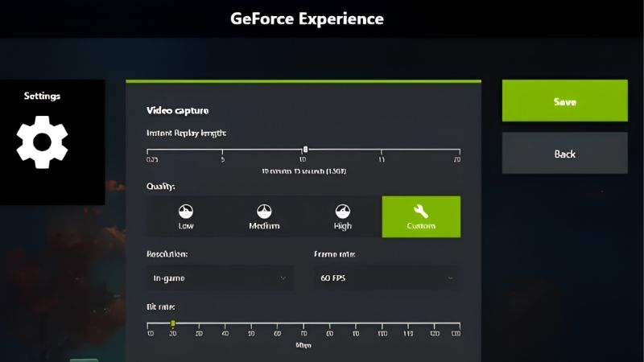644x362 pixels.
Task: Click the Settings gear icon
Action: tap(43, 142)
